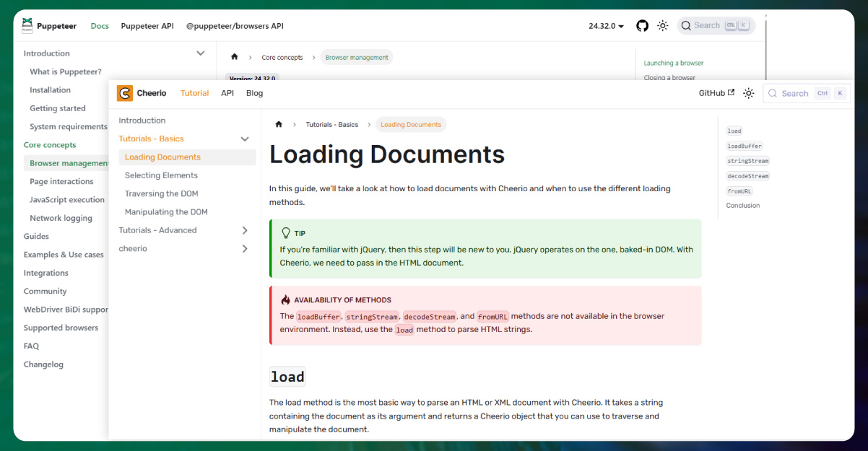Expand the cheerio sidebar category
This screenshot has height=451, width=868.
(x=245, y=248)
